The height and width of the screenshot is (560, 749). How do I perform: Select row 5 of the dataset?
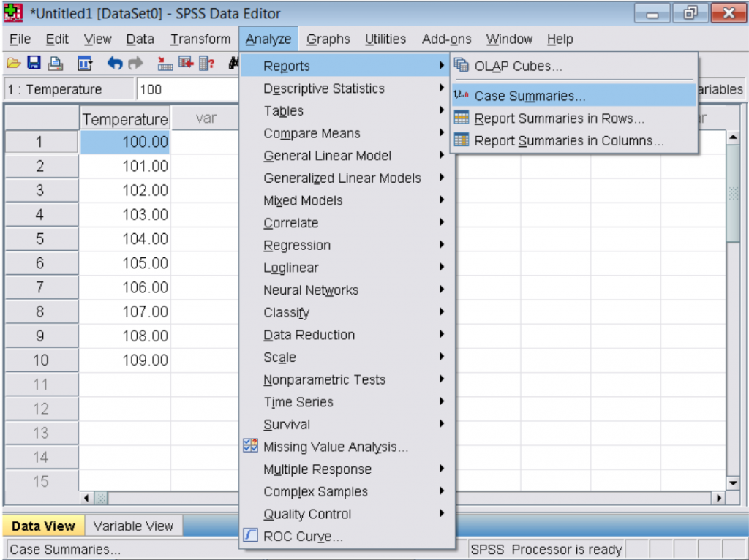coord(41,238)
